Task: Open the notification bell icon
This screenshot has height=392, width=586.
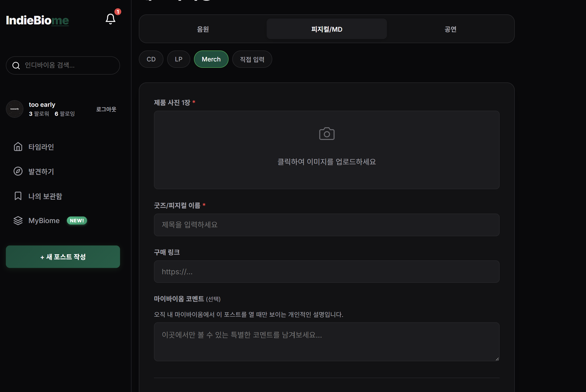Action: tap(110, 19)
